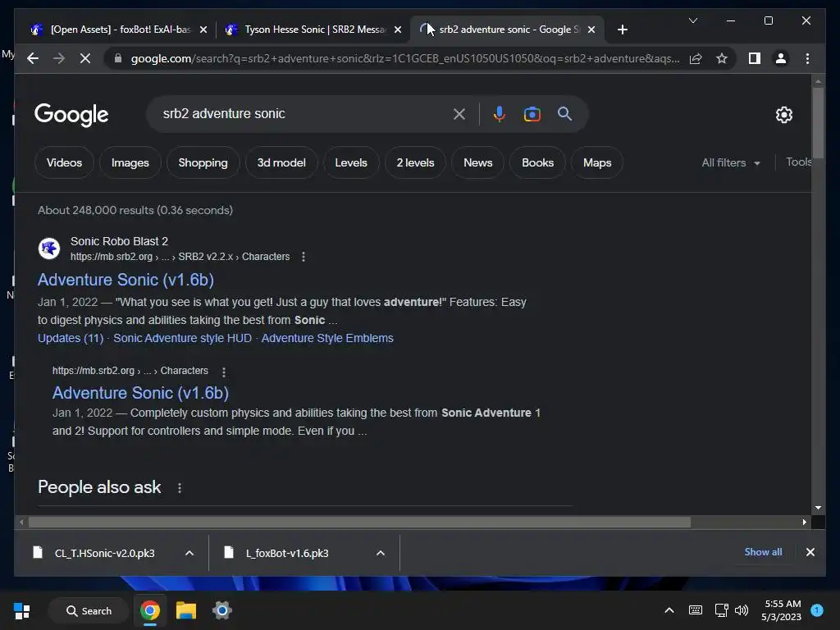Viewport: 840px width, 630px height.
Task: Click the vertical page scrollbar thumb
Action: 818,122
